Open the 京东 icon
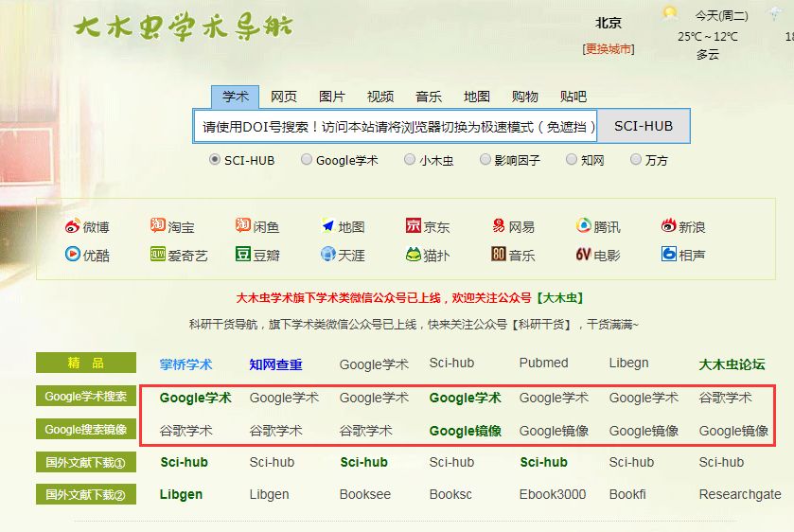 (414, 225)
